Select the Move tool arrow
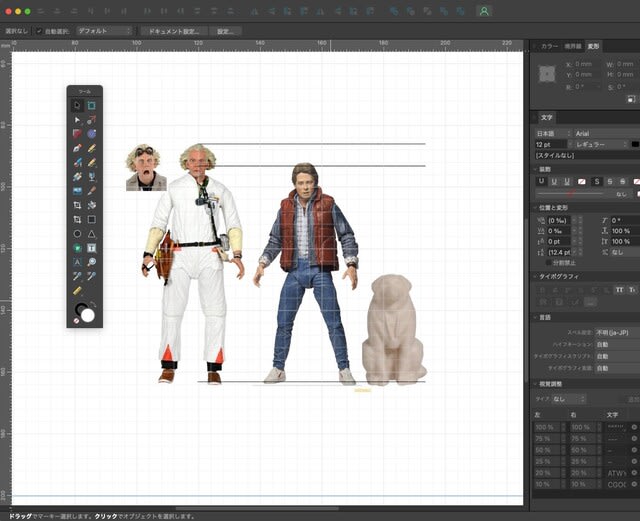The image size is (640, 521). tap(77, 105)
